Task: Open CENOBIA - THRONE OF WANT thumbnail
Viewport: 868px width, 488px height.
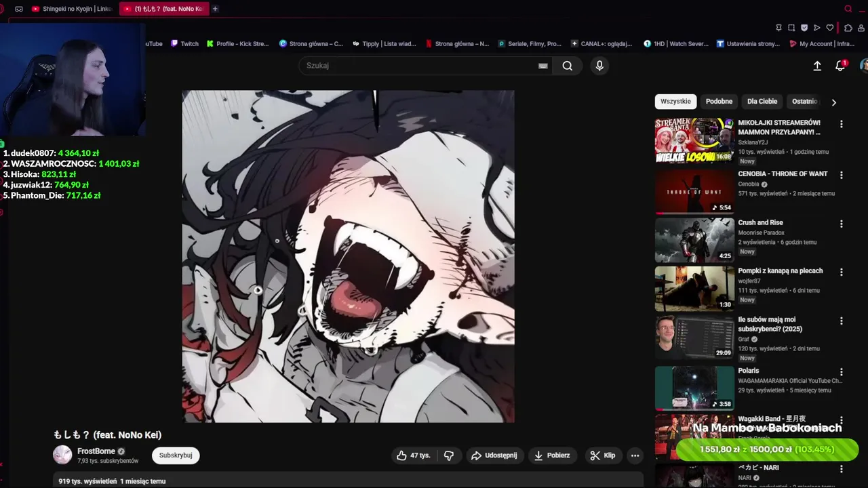Action: click(694, 191)
